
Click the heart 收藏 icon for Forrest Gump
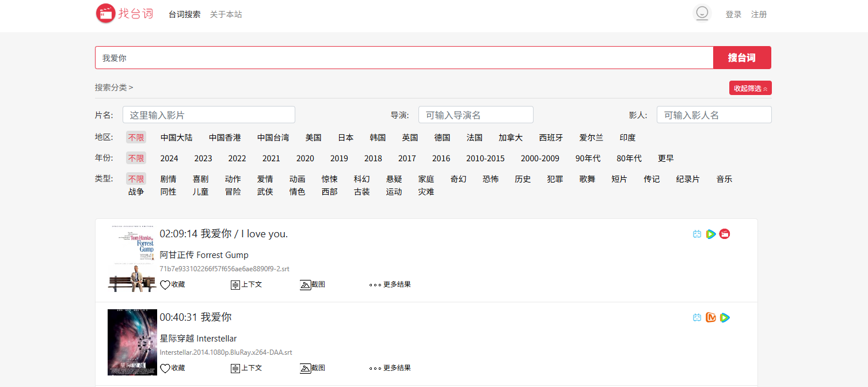(x=165, y=284)
